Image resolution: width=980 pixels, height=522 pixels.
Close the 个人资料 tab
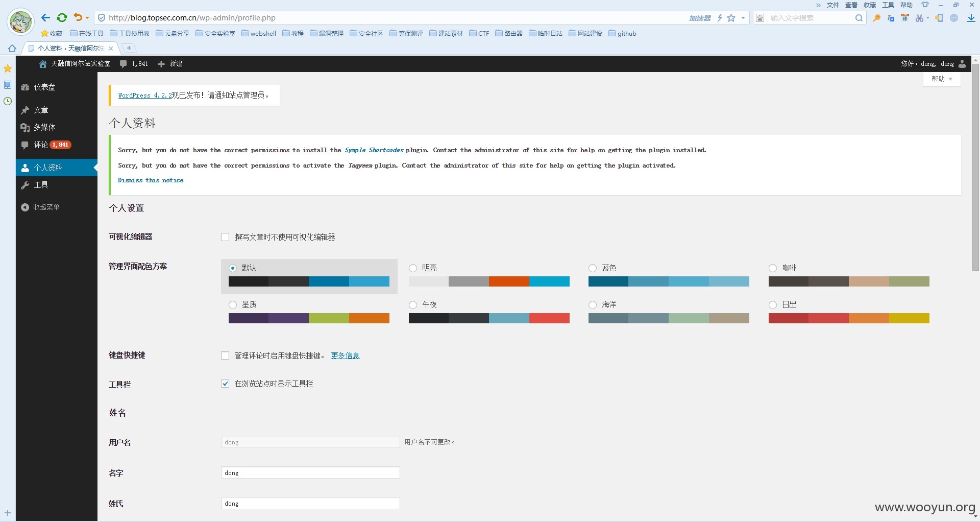pyautogui.click(x=111, y=49)
